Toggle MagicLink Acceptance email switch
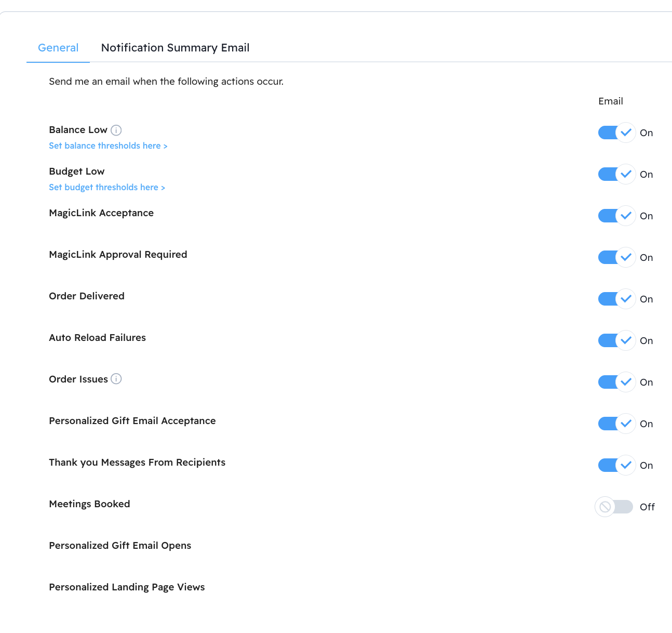672x633 pixels. (616, 216)
